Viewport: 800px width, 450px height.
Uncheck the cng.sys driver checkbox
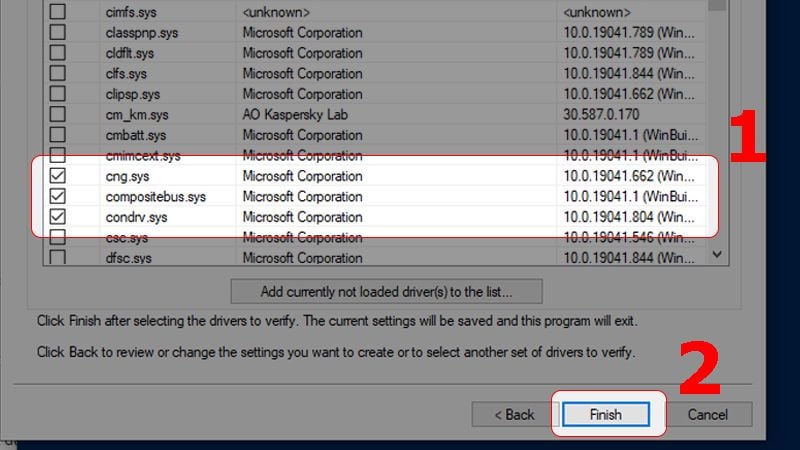coord(57,177)
